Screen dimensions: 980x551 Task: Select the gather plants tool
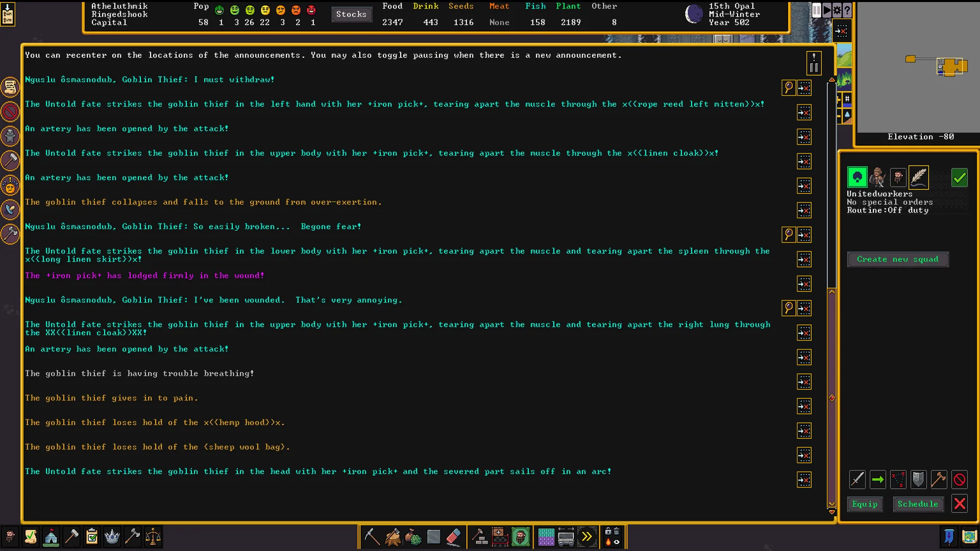click(413, 537)
